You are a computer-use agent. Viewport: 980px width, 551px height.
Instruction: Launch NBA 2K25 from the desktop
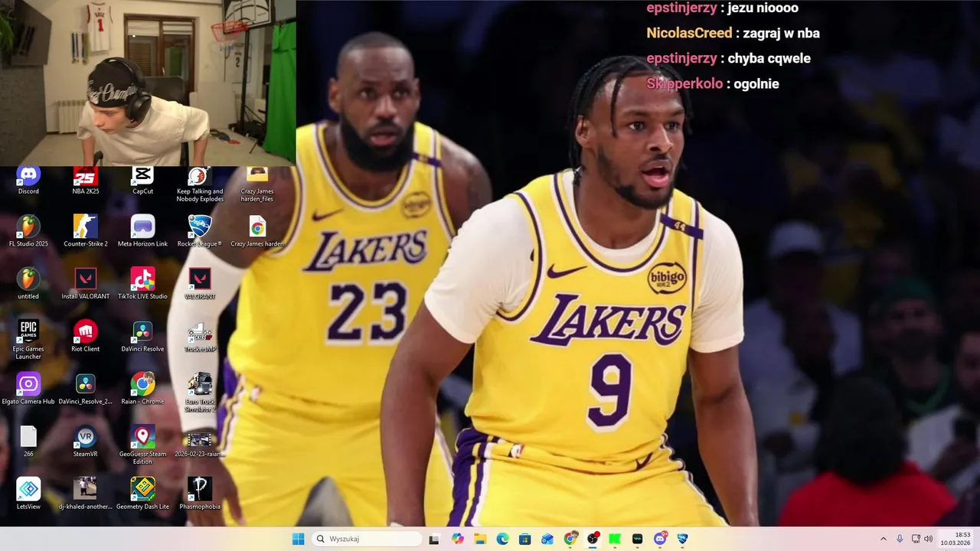tap(85, 180)
